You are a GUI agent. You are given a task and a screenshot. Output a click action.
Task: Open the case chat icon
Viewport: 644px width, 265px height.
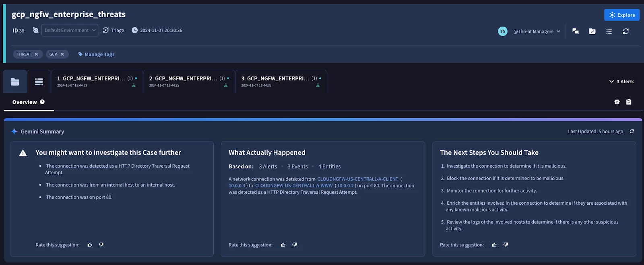coord(576,31)
